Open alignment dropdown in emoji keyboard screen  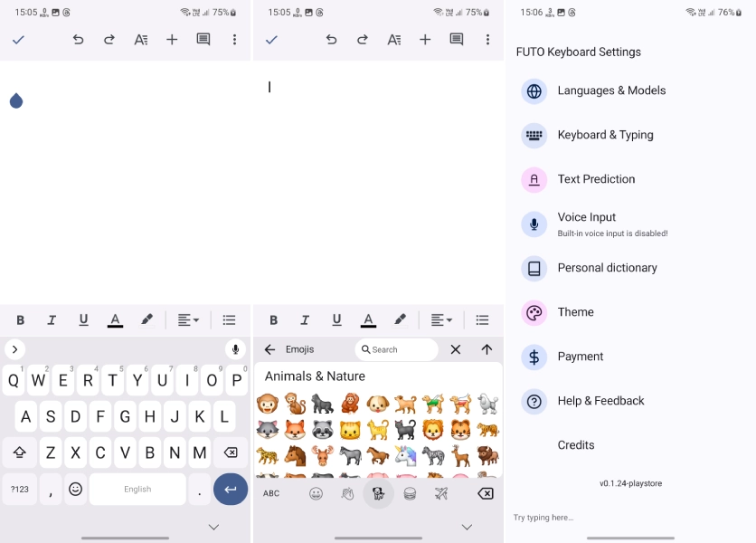(441, 320)
